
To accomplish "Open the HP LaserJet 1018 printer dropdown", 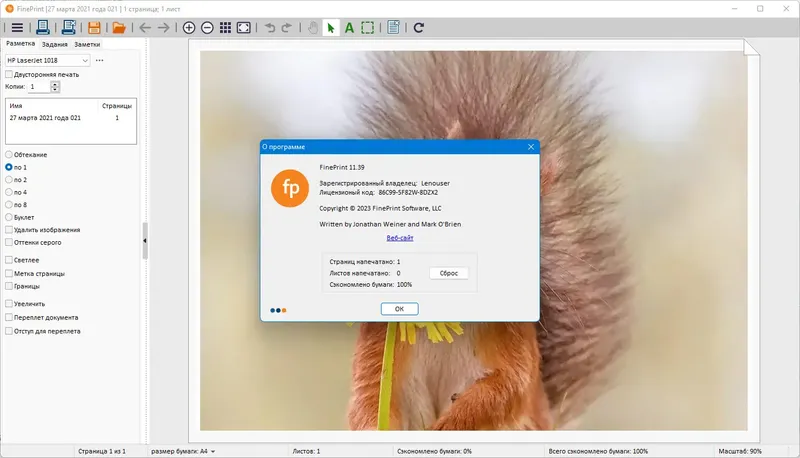I will (x=47, y=60).
